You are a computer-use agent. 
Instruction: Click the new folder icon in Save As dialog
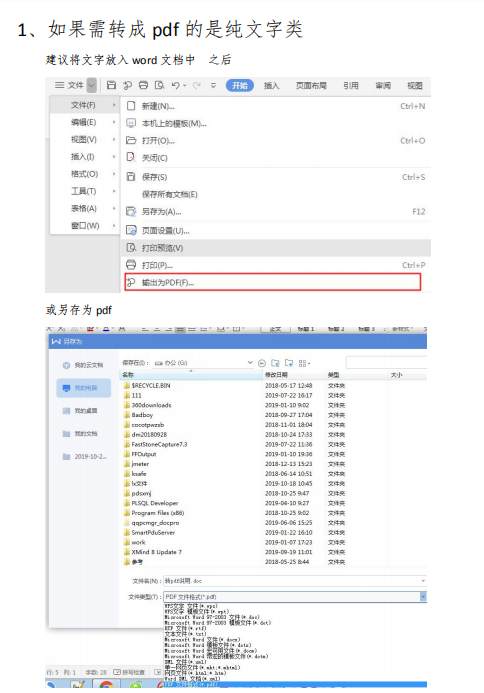(289, 363)
